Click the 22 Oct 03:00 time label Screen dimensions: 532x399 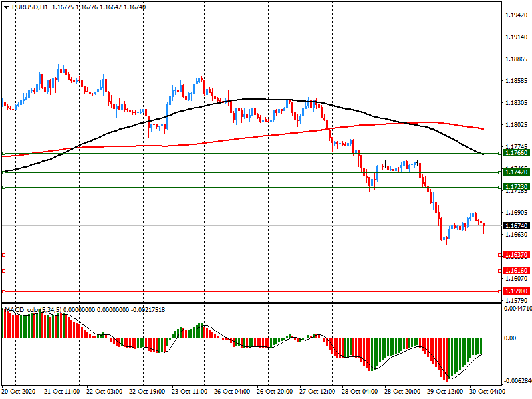[x=104, y=392]
